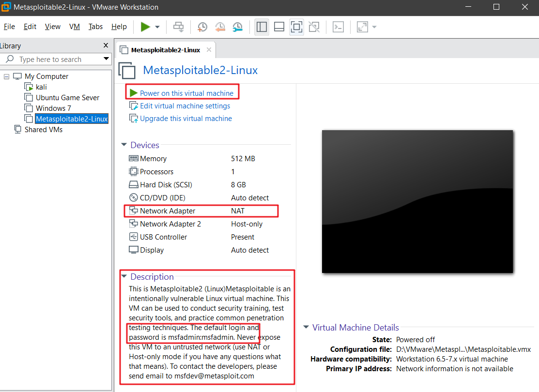This screenshot has height=392, width=539.
Task: Click the stretch guest display icon
Action: [362, 27]
